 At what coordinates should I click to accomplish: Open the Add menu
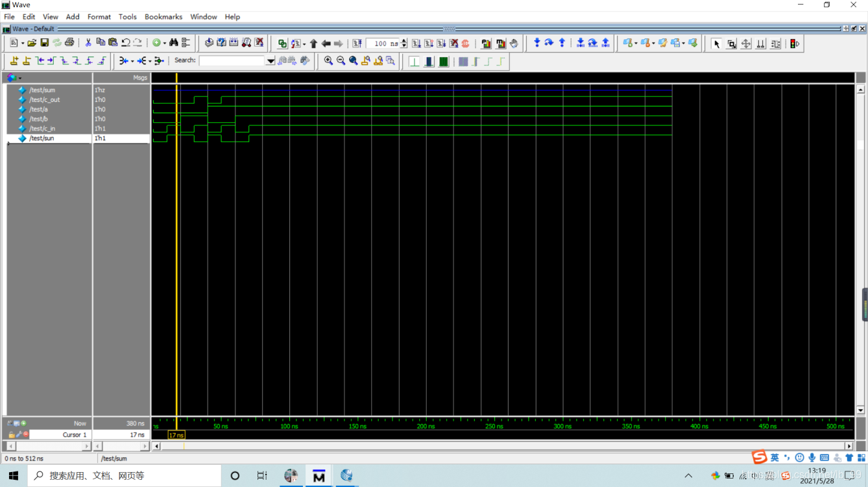pos(73,17)
